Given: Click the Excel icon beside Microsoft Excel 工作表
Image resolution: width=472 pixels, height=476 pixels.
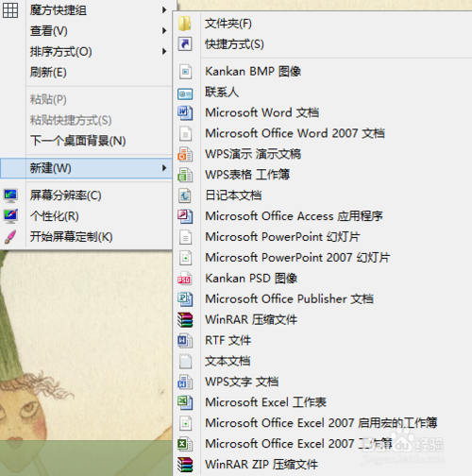Looking at the screenshot, I should [185, 402].
